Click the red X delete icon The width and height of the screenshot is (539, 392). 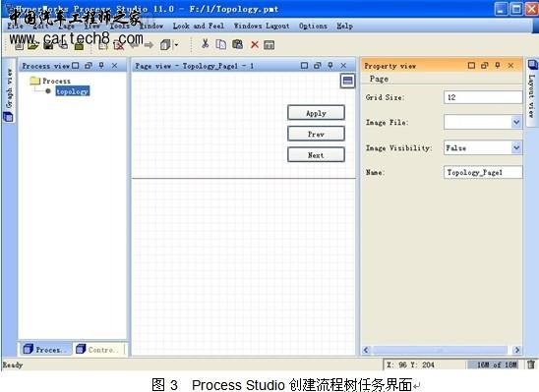click(x=255, y=44)
